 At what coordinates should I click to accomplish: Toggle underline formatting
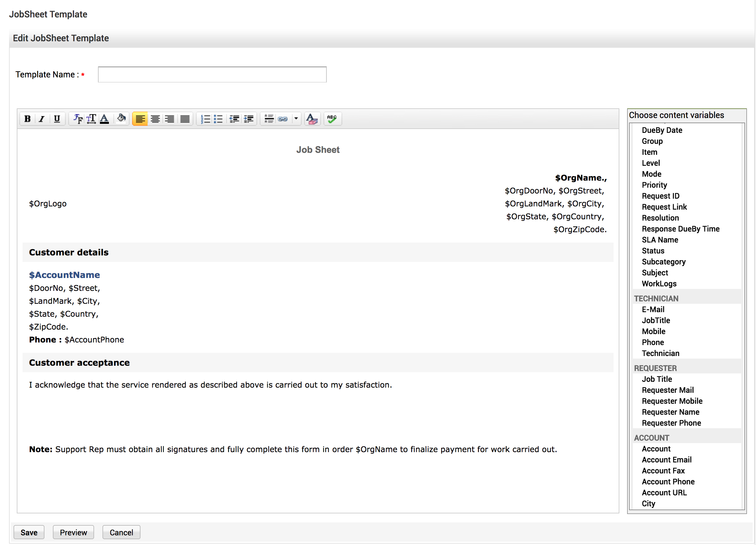click(57, 119)
